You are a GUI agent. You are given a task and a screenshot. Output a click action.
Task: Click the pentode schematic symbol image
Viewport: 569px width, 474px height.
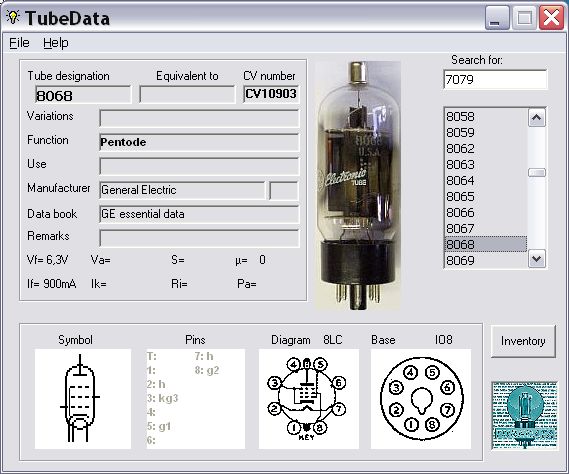pyautogui.click(x=83, y=399)
